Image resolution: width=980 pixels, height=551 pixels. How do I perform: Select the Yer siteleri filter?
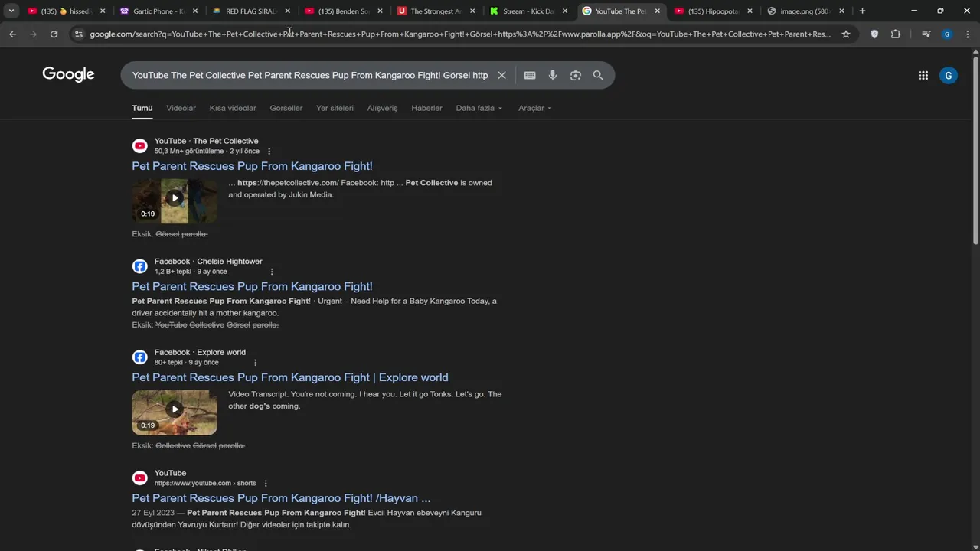pos(335,108)
